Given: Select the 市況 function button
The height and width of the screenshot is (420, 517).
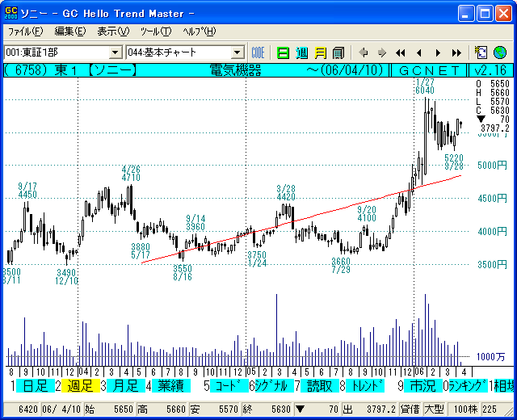Looking at the screenshot, I should 423,386.
